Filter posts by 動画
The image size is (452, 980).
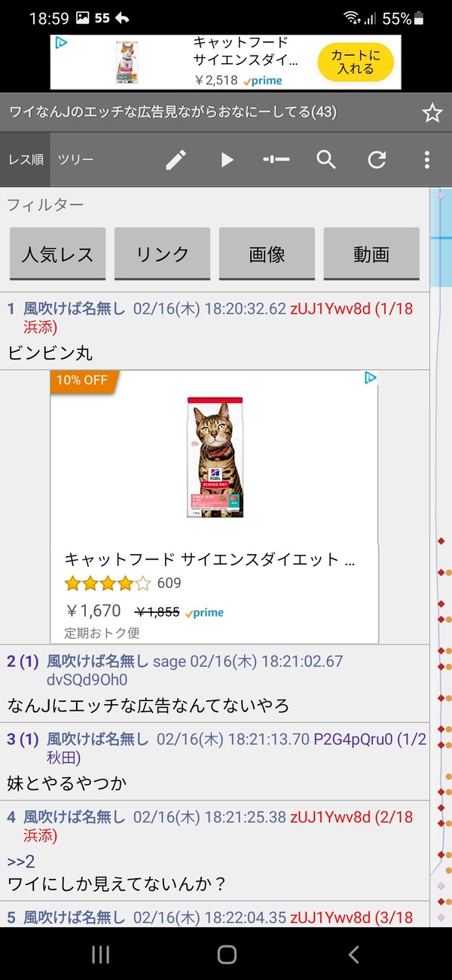click(x=371, y=254)
